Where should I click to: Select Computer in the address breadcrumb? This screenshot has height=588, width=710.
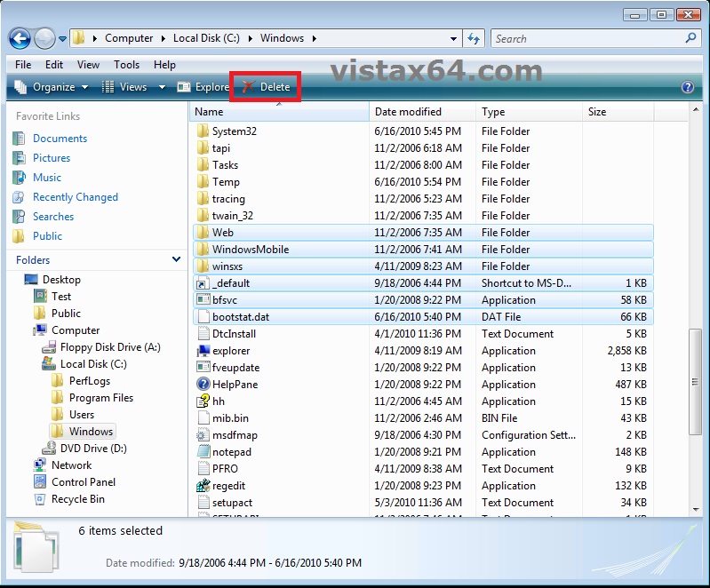[x=129, y=38]
